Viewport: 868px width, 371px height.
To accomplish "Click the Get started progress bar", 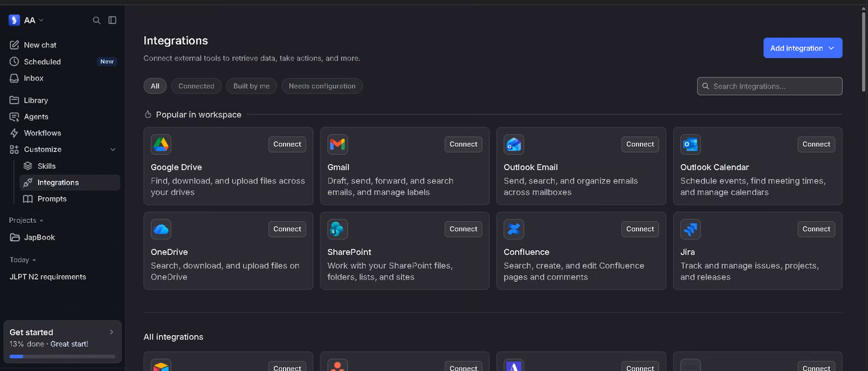I will [x=62, y=356].
